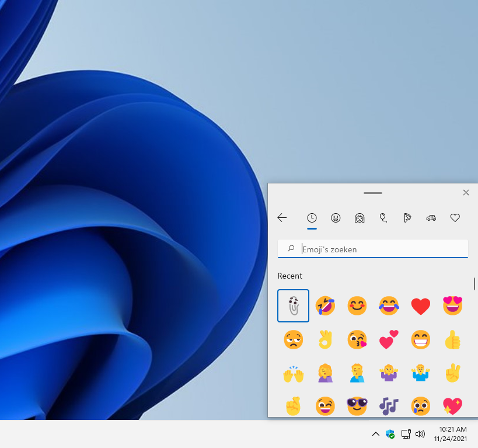Click the 'Emoji's zoeken' search field
Image resolution: width=478 pixels, height=448 pixels.
(379, 249)
